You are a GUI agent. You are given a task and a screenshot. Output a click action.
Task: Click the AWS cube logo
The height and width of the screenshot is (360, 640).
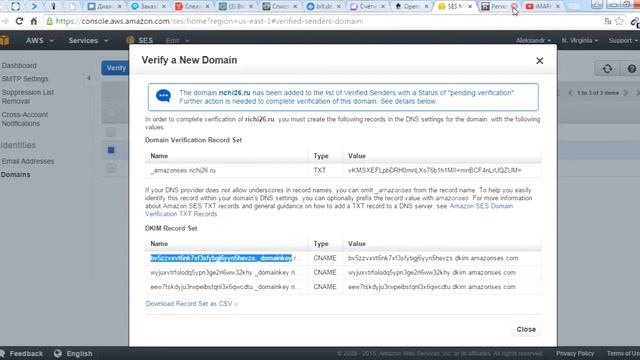click(5, 40)
